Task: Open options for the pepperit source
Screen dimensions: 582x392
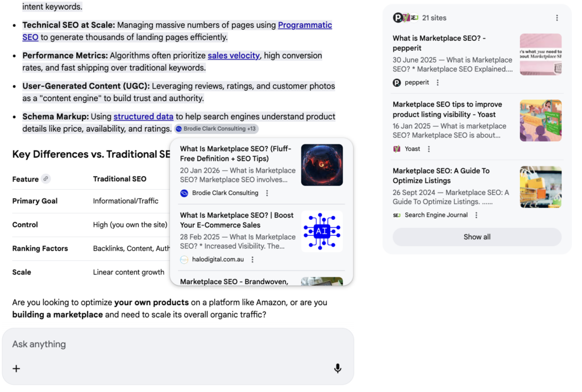Action: [x=438, y=83]
